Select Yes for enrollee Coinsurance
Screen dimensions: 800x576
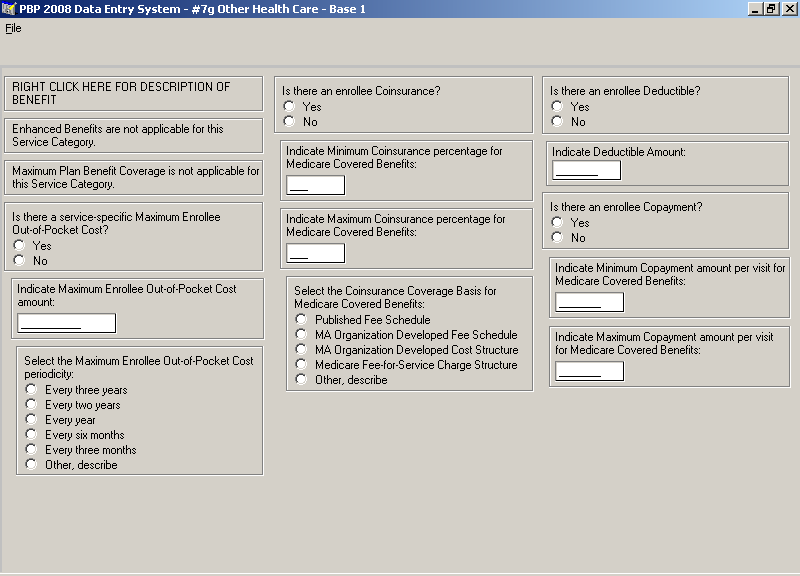pos(289,106)
